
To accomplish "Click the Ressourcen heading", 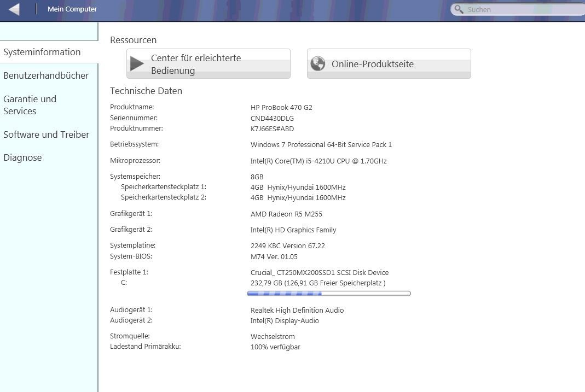I will point(133,40).
